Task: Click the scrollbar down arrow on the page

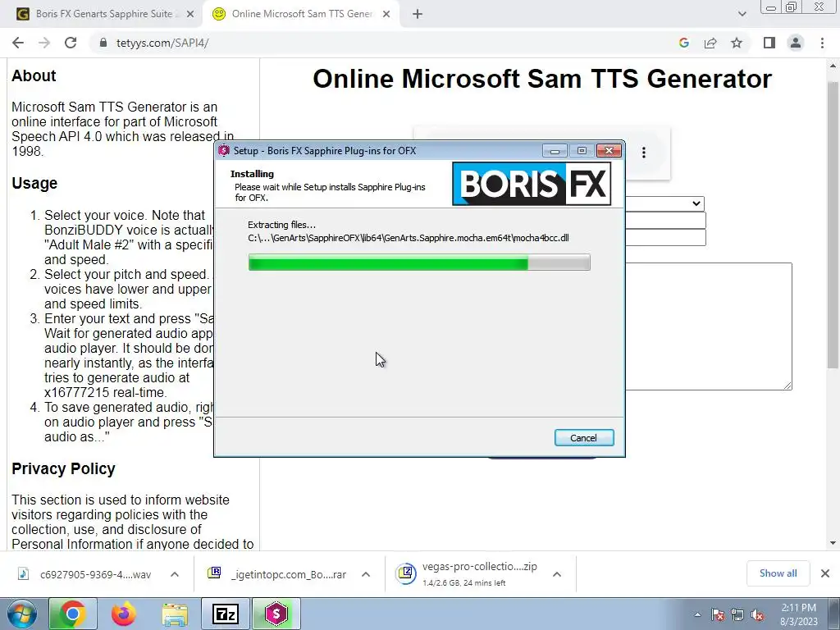Action: click(833, 543)
